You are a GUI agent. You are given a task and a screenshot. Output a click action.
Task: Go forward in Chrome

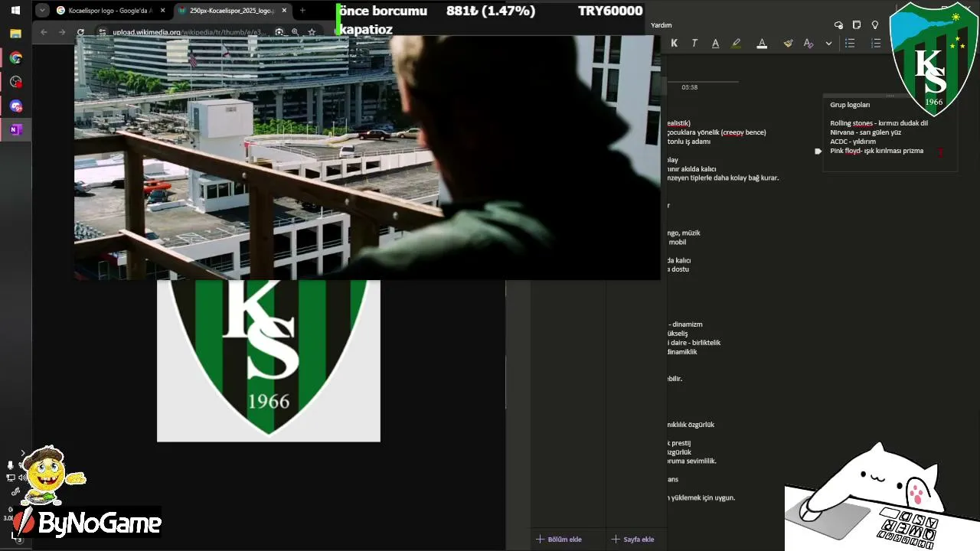coord(62,32)
